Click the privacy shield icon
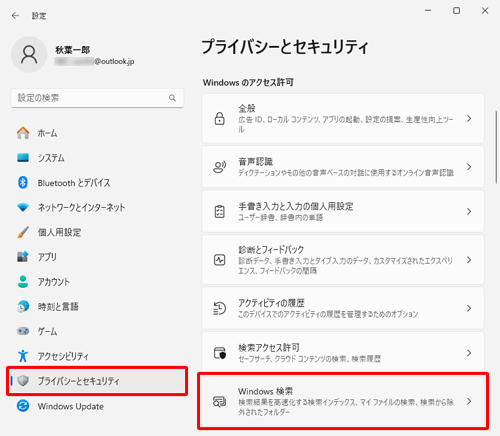This screenshot has width=500, height=436. (x=23, y=381)
